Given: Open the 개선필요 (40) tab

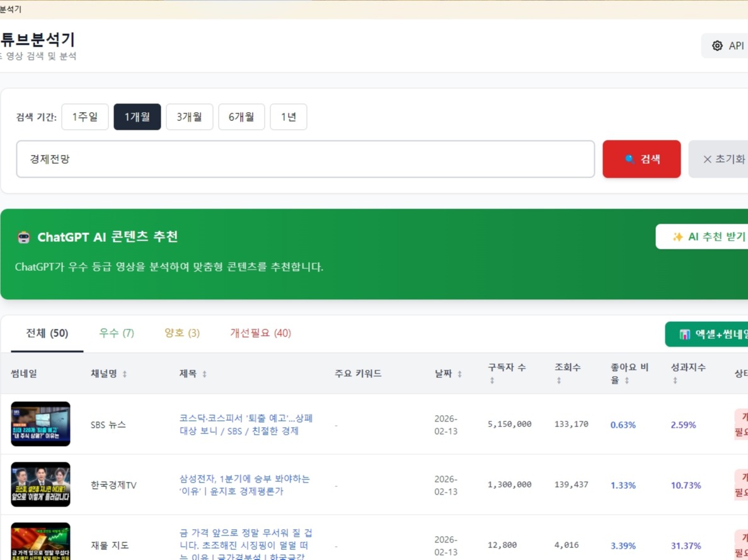Looking at the screenshot, I should pyautogui.click(x=260, y=333).
